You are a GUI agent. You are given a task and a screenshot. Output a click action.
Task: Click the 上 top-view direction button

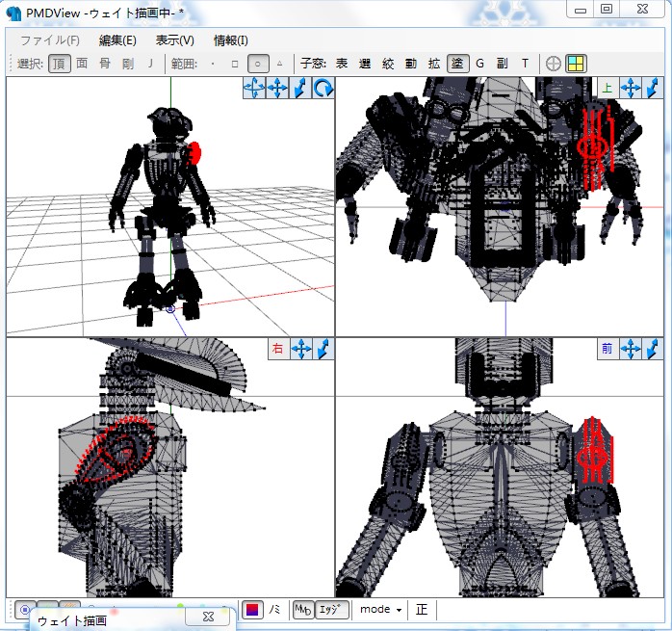click(607, 88)
